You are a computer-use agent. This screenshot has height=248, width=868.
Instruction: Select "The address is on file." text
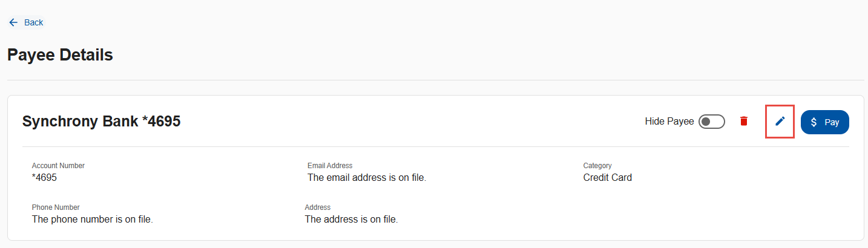click(352, 220)
